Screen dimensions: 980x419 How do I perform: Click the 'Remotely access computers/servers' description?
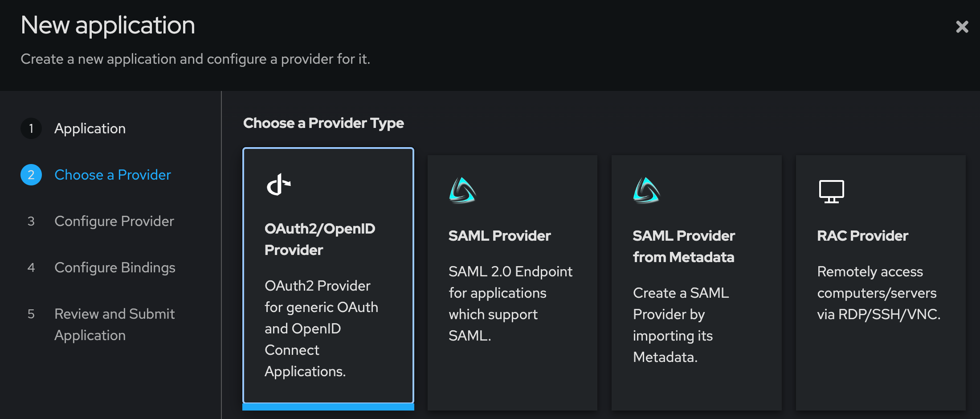pos(879,293)
